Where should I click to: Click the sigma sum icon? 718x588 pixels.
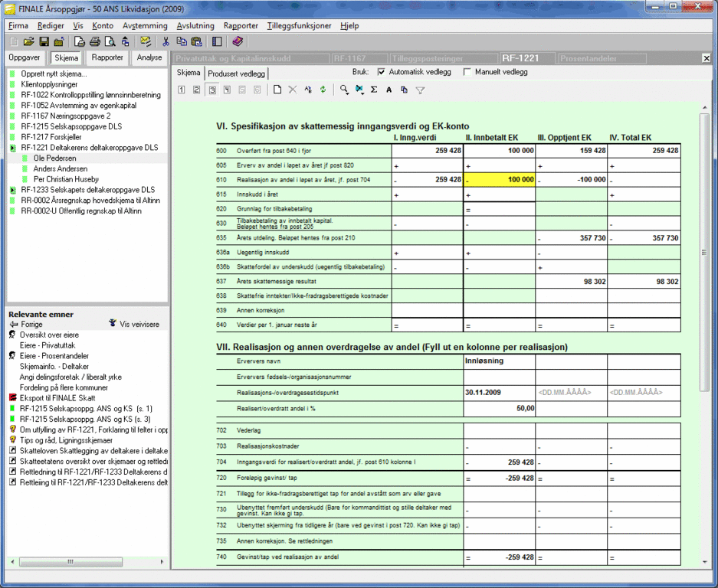click(374, 90)
